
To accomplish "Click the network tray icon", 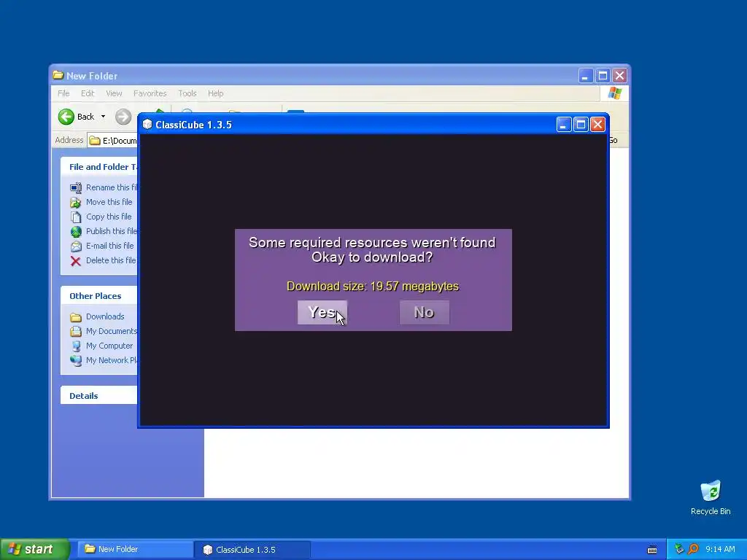I will click(679, 550).
